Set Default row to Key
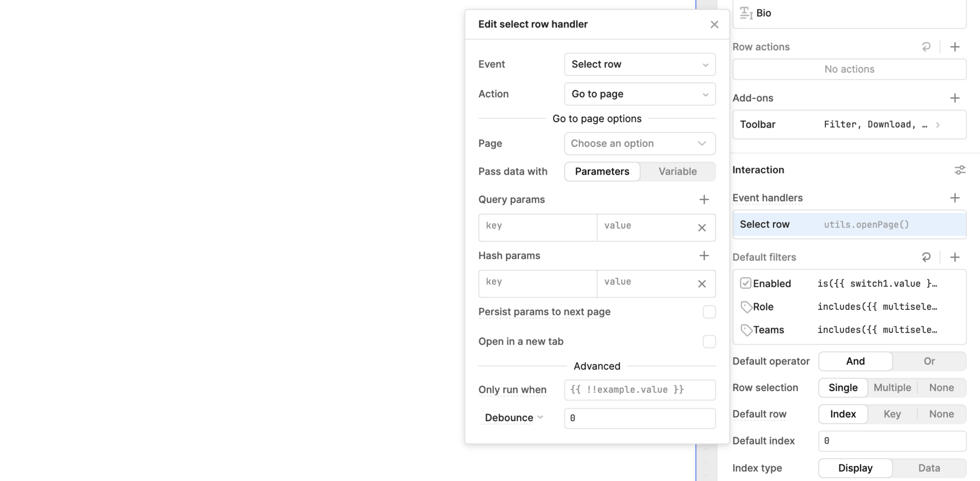This screenshot has width=980, height=481. pyautogui.click(x=892, y=414)
